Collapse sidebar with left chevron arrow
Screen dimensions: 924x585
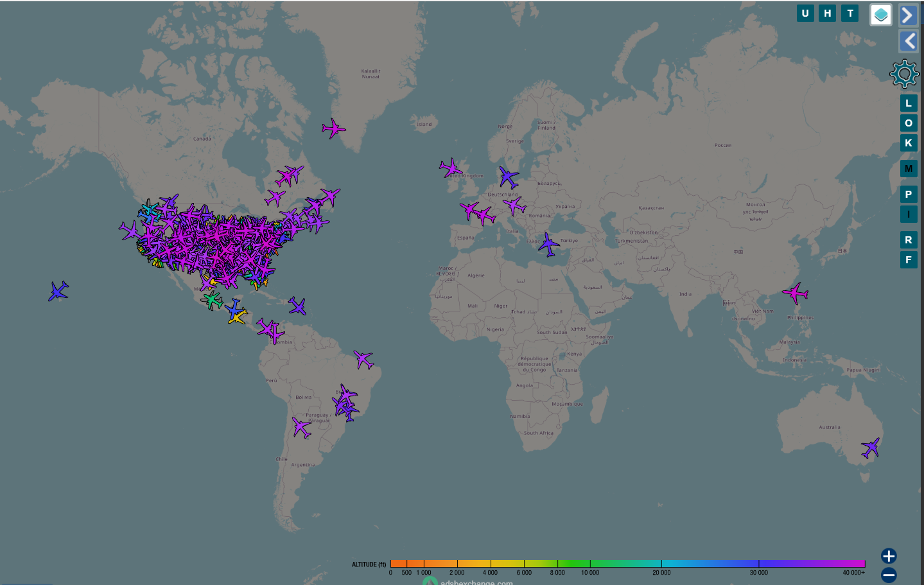[909, 41]
